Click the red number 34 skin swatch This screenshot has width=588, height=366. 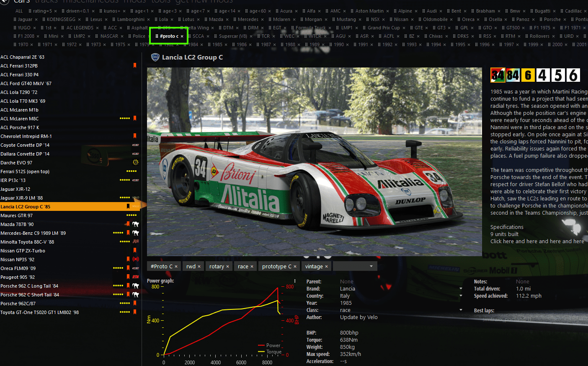point(498,75)
